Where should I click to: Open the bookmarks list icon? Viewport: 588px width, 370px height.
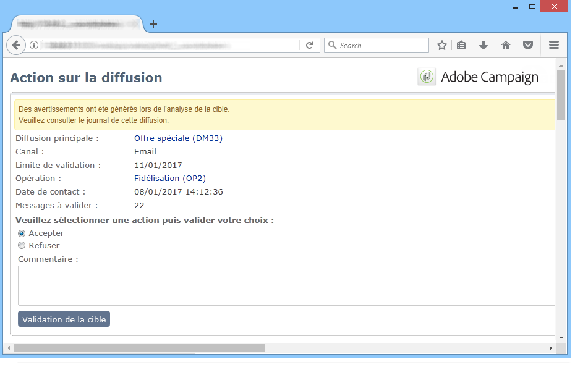[461, 45]
